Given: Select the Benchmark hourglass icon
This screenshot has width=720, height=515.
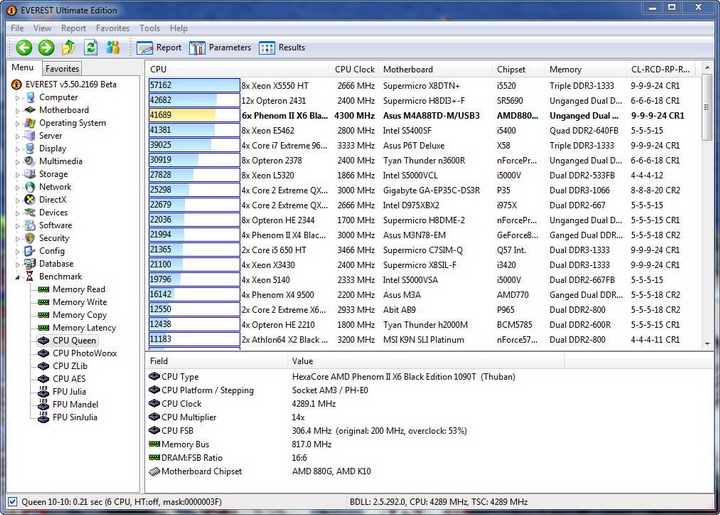Looking at the screenshot, I should tap(30, 276).
